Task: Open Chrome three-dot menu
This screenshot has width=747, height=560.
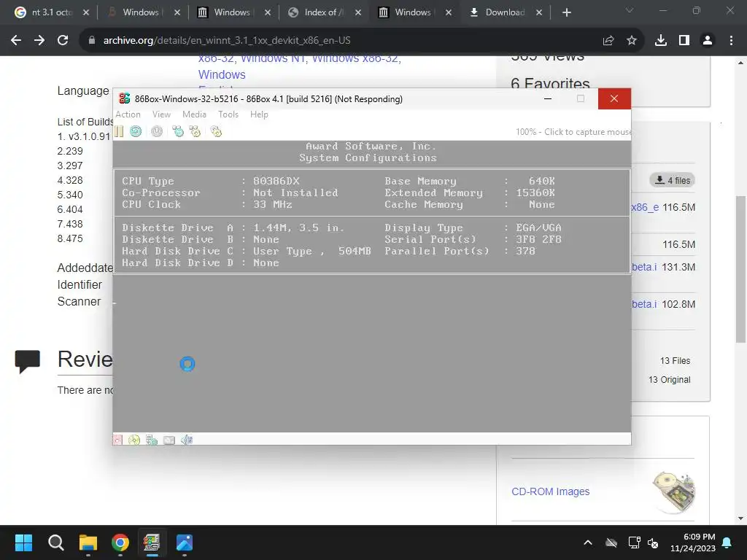Action: (731, 41)
